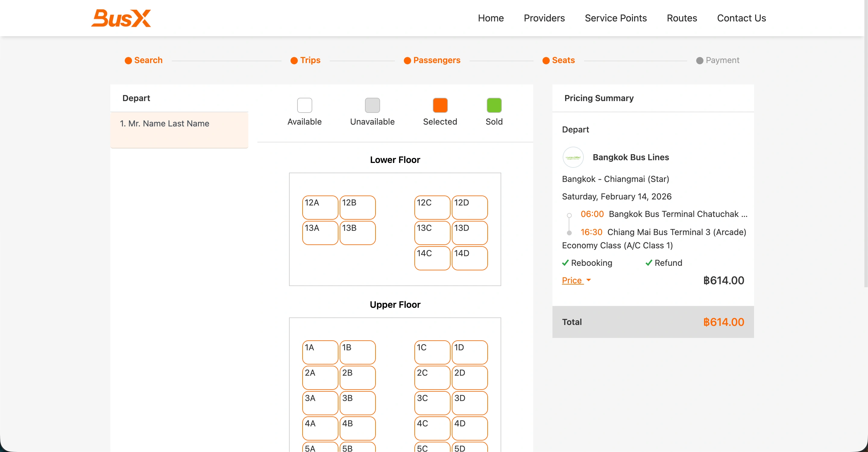
Task: Click the Rebooking checkmark icon
Action: (x=565, y=263)
